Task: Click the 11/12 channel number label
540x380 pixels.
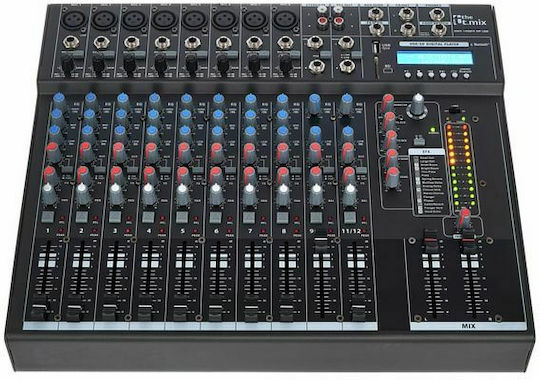Action: 351,231
